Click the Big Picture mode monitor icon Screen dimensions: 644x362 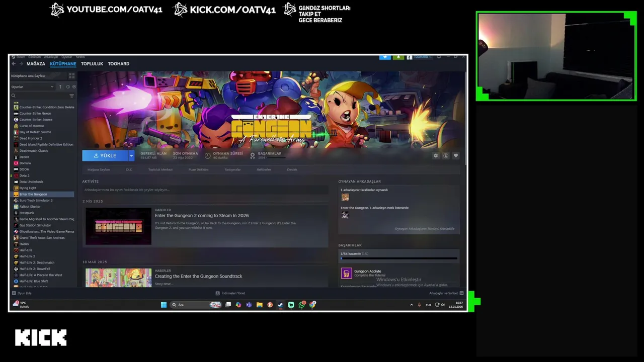point(439,57)
